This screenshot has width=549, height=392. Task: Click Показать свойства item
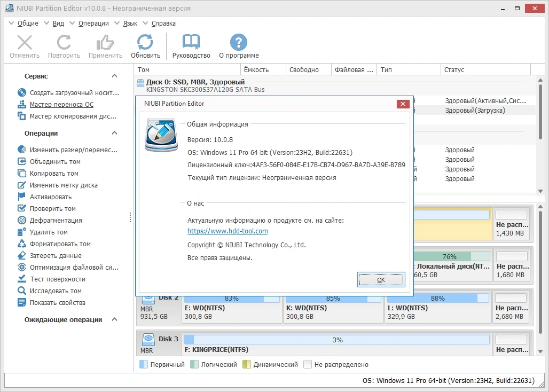coord(58,303)
